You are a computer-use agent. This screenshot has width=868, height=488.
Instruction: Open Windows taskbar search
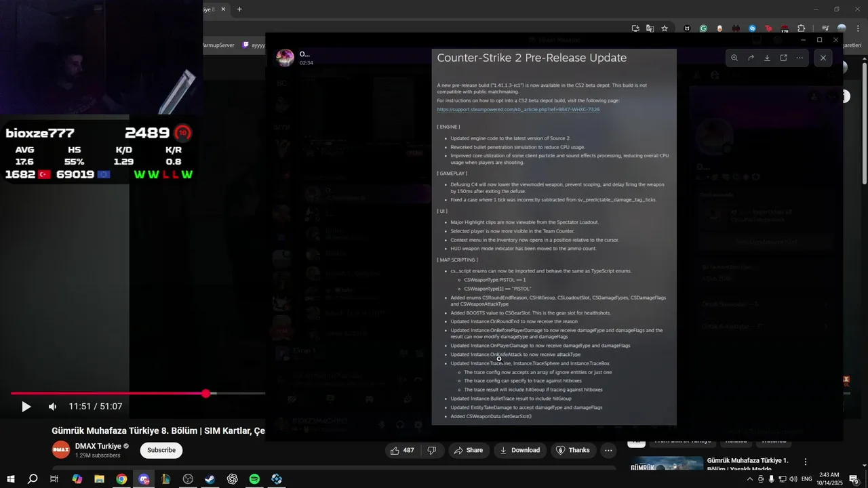tap(33, 479)
